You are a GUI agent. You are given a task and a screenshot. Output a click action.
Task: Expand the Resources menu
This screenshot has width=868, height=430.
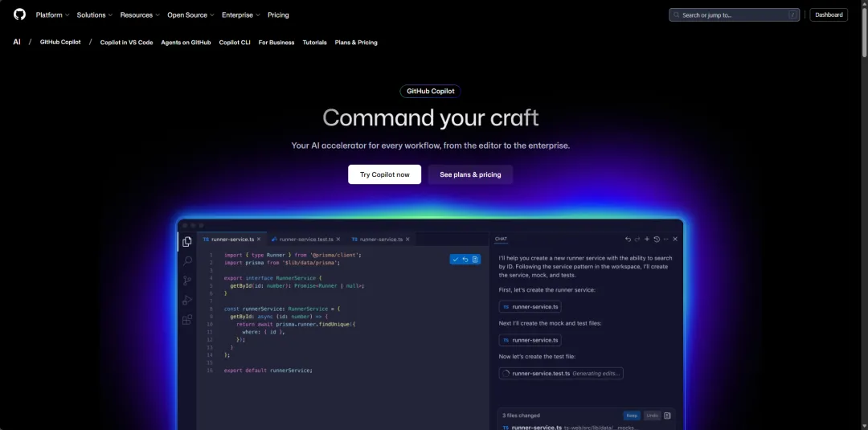(x=140, y=15)
